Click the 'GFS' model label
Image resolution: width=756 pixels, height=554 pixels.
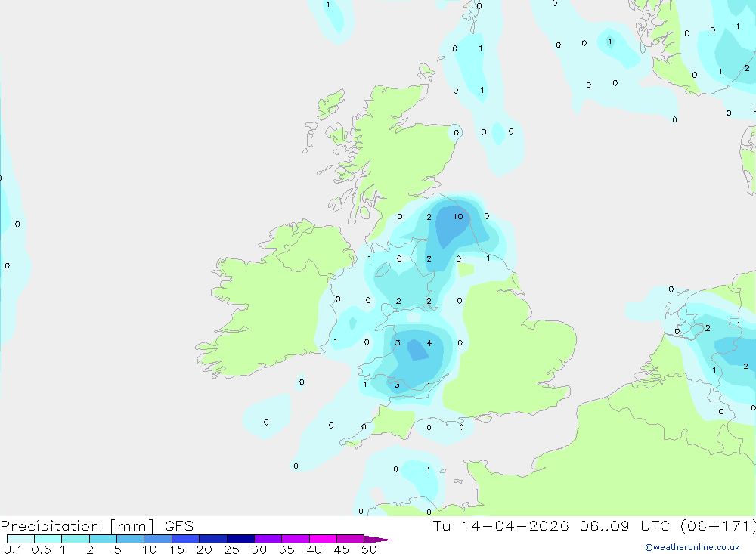click(179, 526)
